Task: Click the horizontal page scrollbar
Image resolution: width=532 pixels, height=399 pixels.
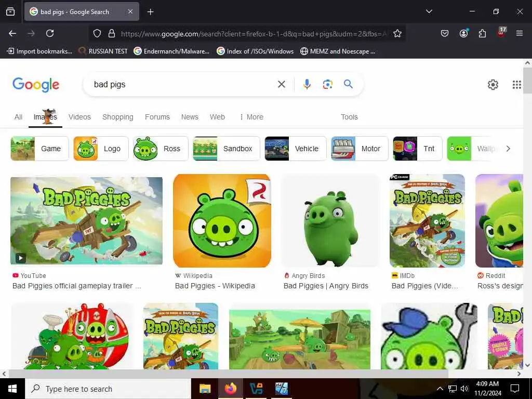Action: [x=228, y=374]
